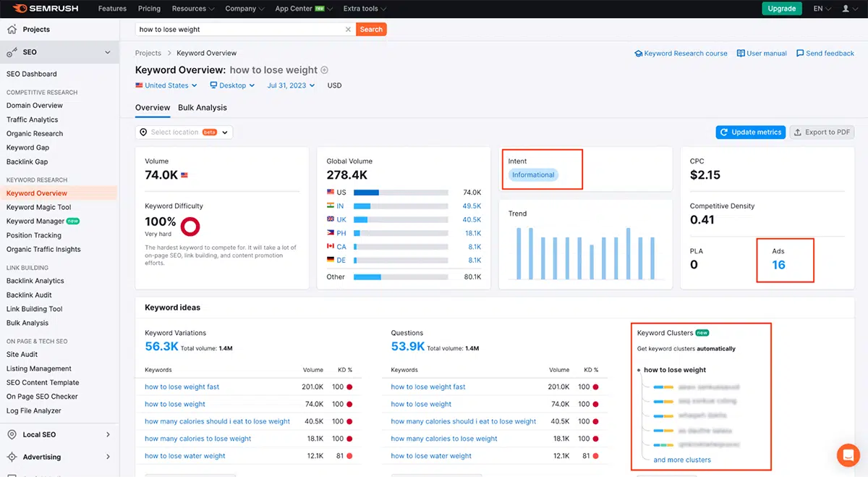Click the Advertising target icon

[x=12, y=457]
